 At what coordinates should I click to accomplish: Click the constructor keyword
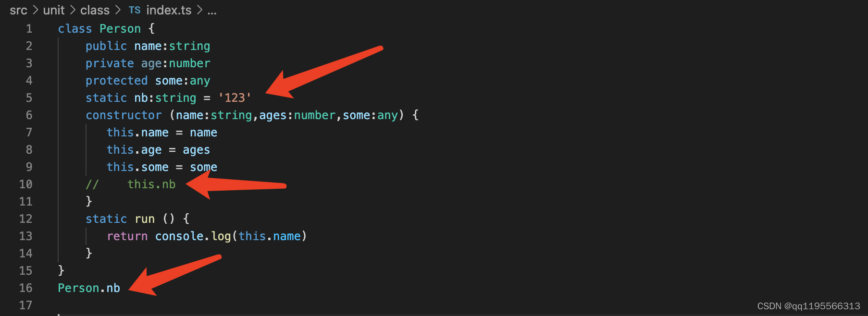click(x=124, y=115)
